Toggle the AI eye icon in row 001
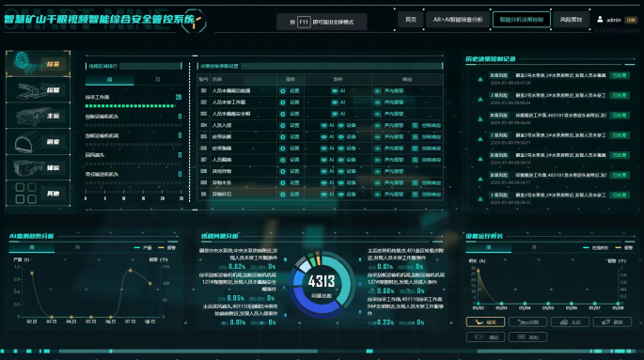Viewport: 644px width, 360px height. pyautogui.click(x=335, y=91)
